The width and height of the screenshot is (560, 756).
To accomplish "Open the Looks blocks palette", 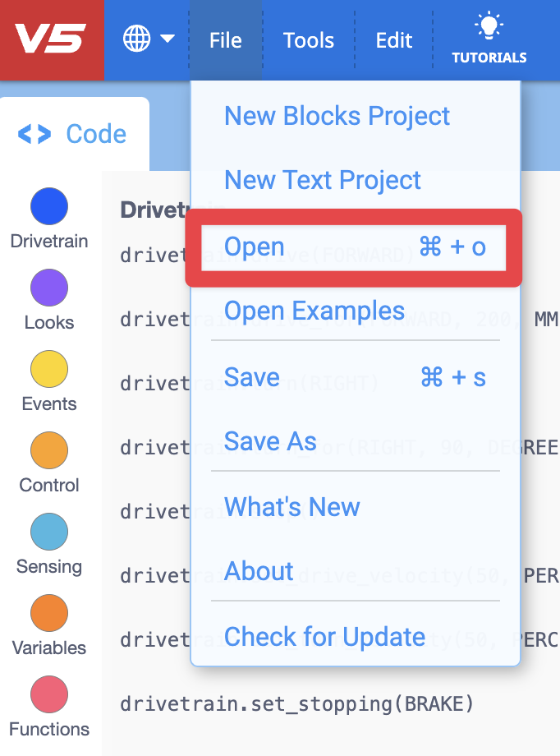I will pyautogui.click(x=48, y=288).
